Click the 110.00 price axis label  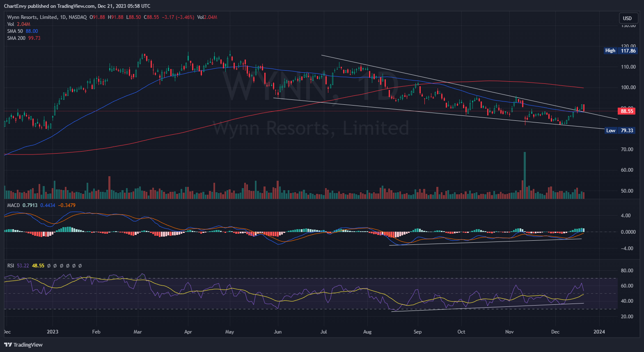click(x=628, y=67)
